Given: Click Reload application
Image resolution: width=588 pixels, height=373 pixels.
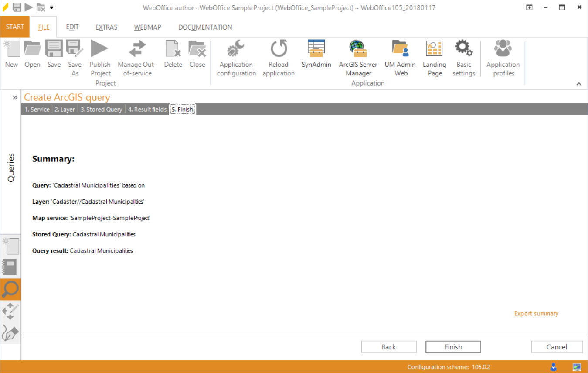Looking at the screenshot, I should tap(279, 57).
